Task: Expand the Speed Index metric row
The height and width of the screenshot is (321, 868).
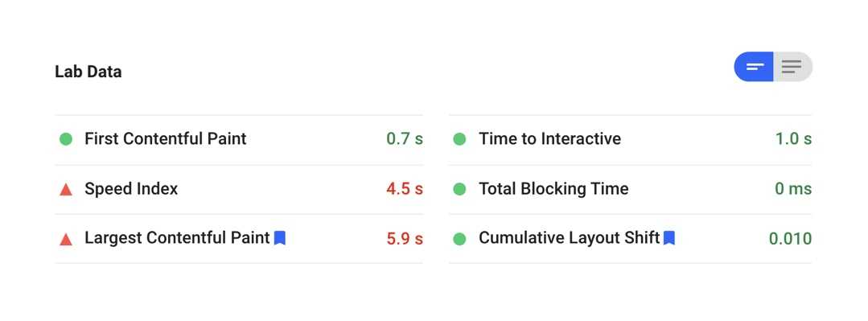Action: point(239,189)
